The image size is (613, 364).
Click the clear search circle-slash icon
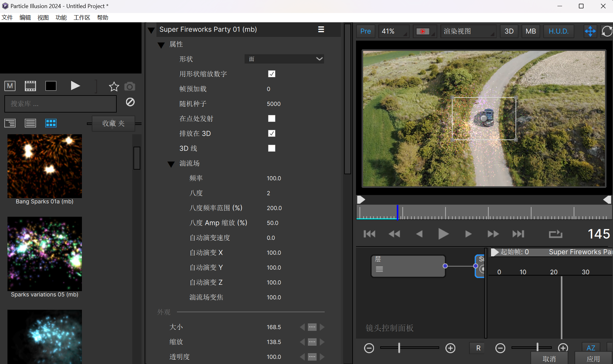tap(130, 102)
